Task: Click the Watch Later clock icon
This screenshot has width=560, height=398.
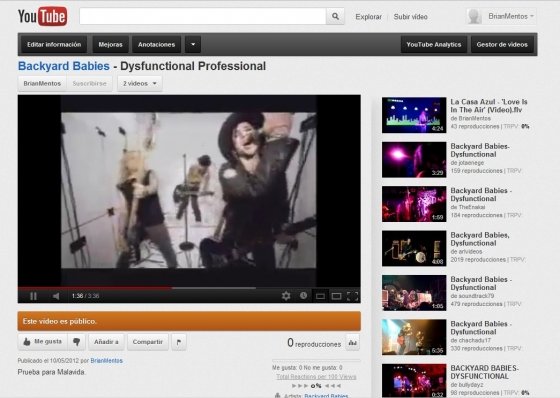Action: tap(304, 296)
